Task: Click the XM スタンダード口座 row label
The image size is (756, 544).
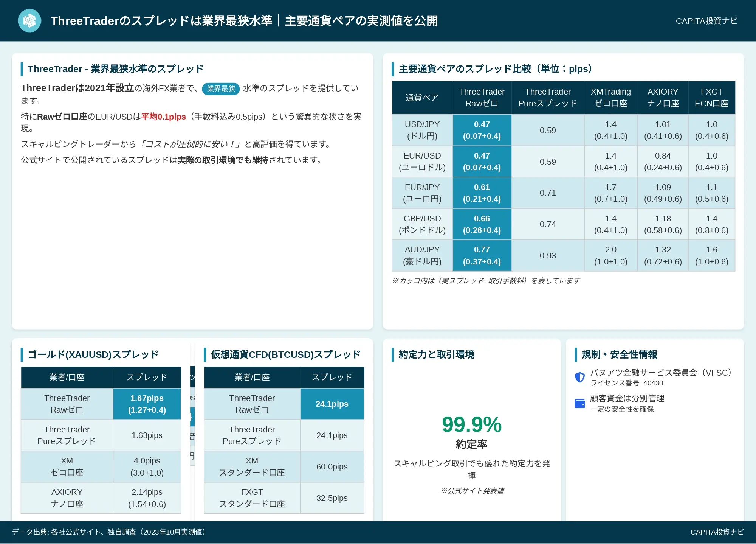Action: click(x=252, y=467)
